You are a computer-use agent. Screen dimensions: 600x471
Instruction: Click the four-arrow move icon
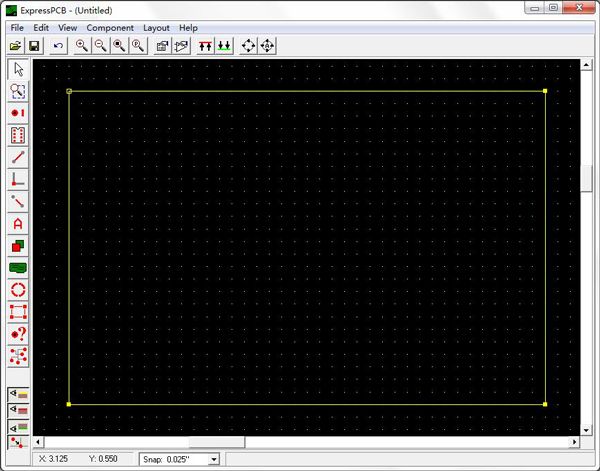249,46
